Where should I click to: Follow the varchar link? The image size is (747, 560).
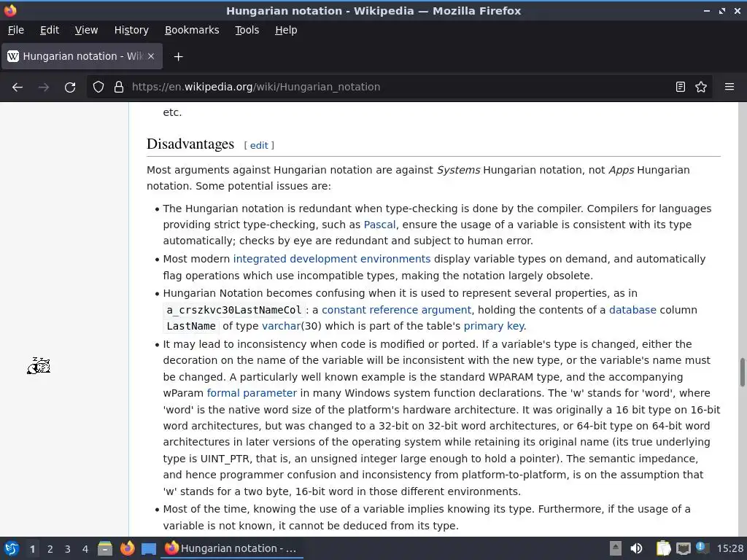(282, 326)
